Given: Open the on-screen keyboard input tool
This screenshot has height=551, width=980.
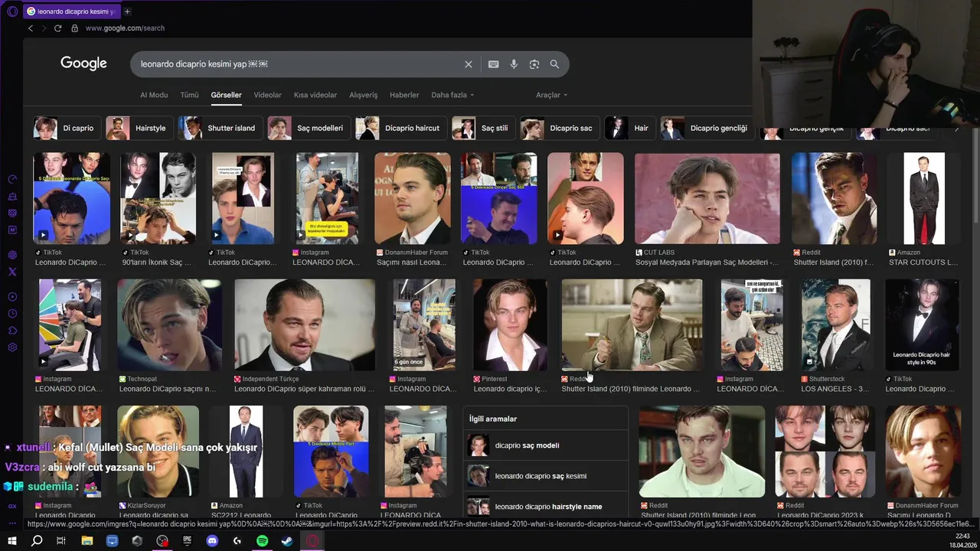Looking at the screenshot, I should click(494, 64).
